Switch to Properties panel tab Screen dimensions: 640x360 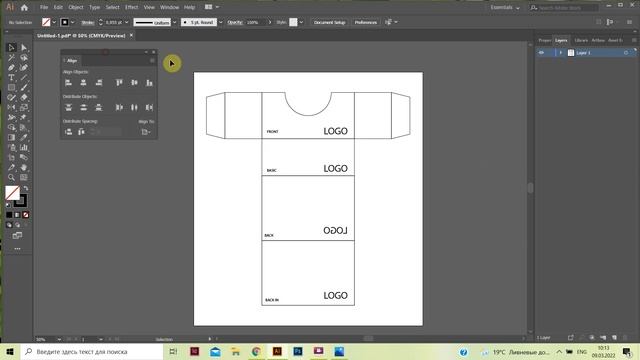544,40
